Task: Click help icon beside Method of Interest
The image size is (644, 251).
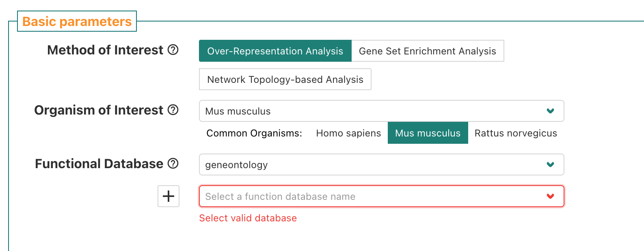Action: [x=173, y=50]
